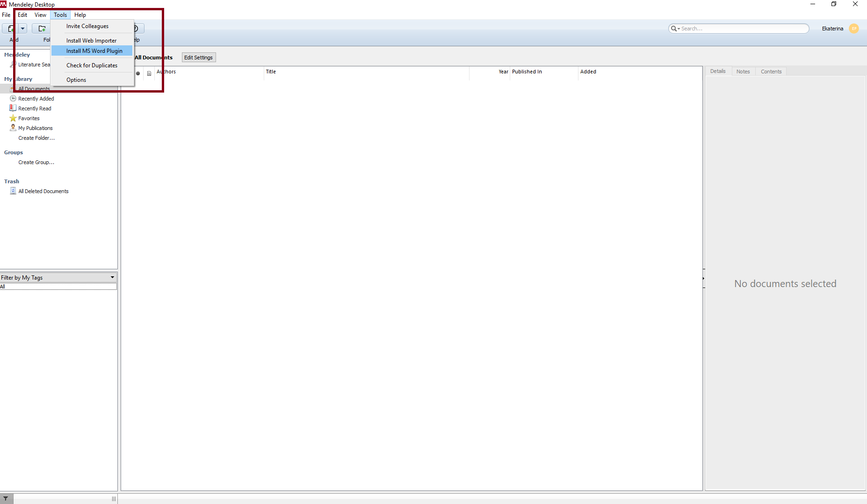Open the search magnifier options dropdown

(x=675, y=29)
